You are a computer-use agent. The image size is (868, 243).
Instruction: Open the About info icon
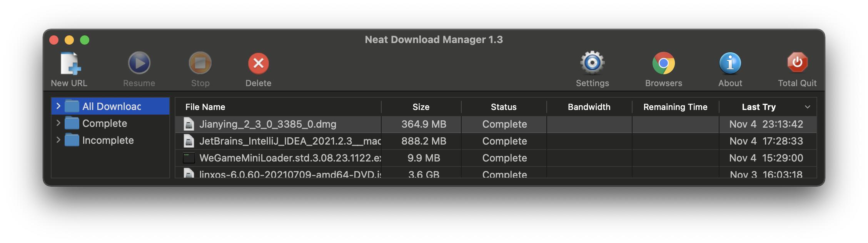[730, 63]
